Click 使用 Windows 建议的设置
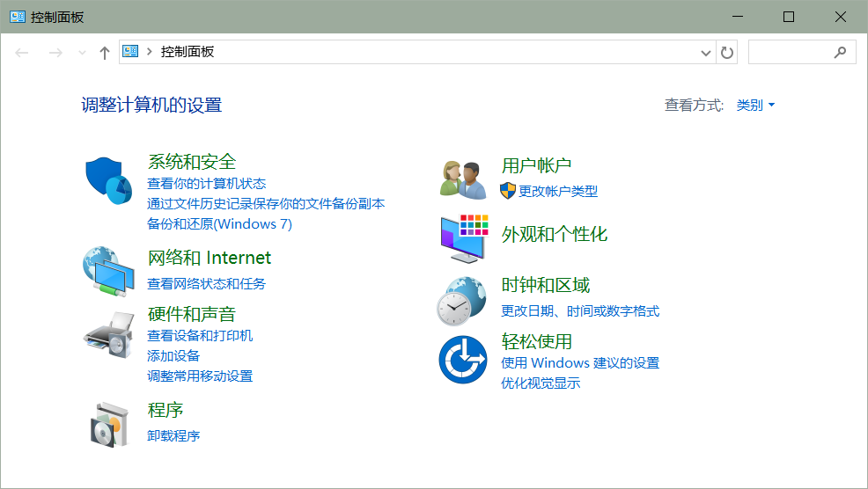The image size is (868, 489). pyautogui.click(x=580, y=362)
